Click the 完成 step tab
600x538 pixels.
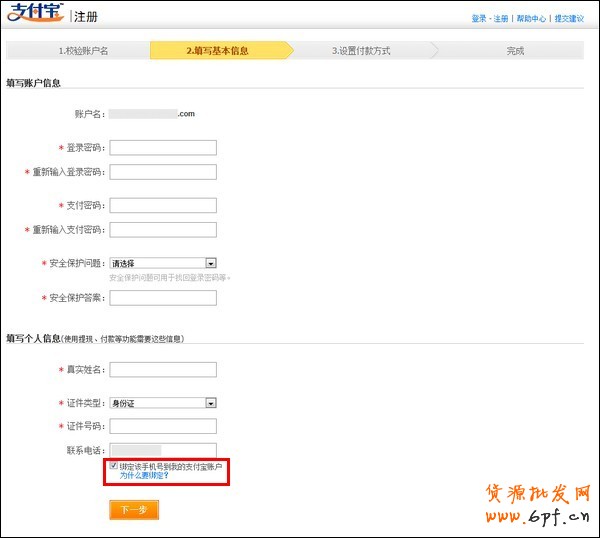point(514,51)
